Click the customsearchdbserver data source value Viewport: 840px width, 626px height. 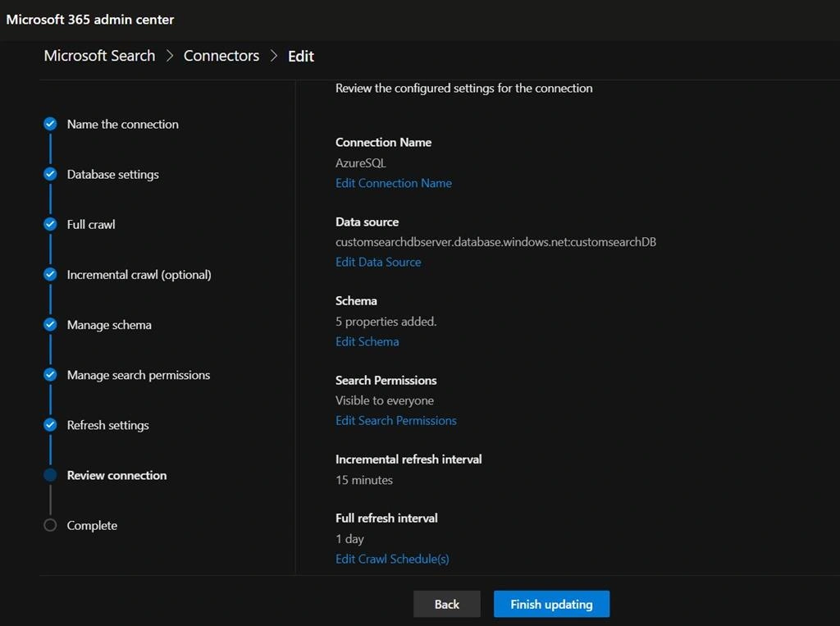[x=496, y=242]
